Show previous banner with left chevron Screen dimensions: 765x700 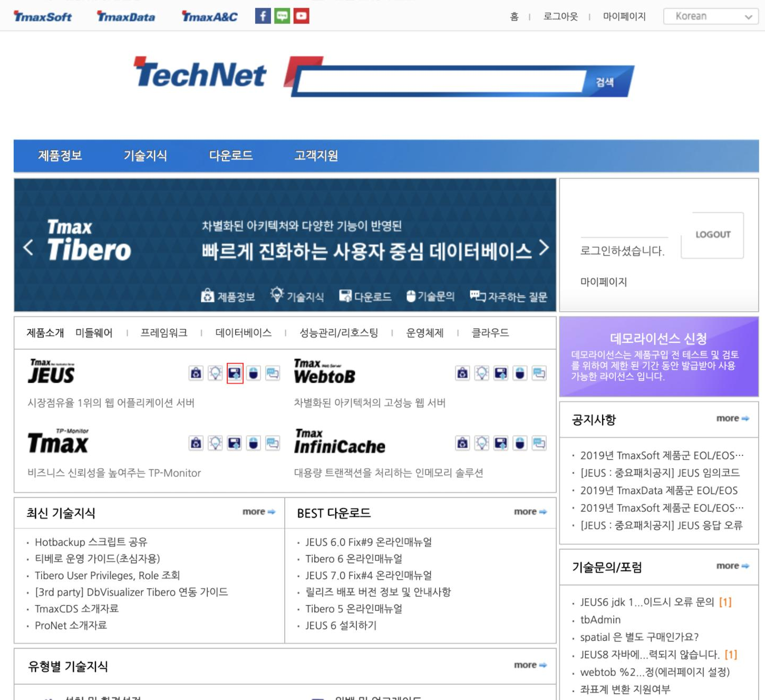tap(29, 247)
